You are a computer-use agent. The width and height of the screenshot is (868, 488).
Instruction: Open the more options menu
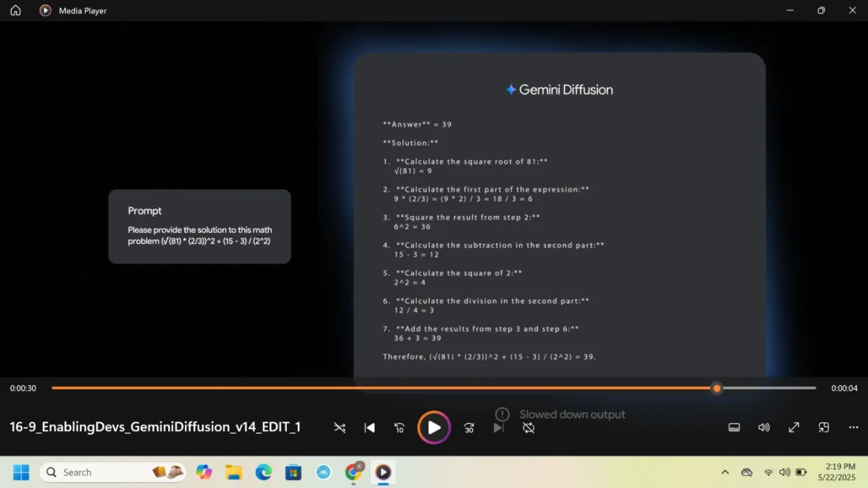[x=853, y=428]
